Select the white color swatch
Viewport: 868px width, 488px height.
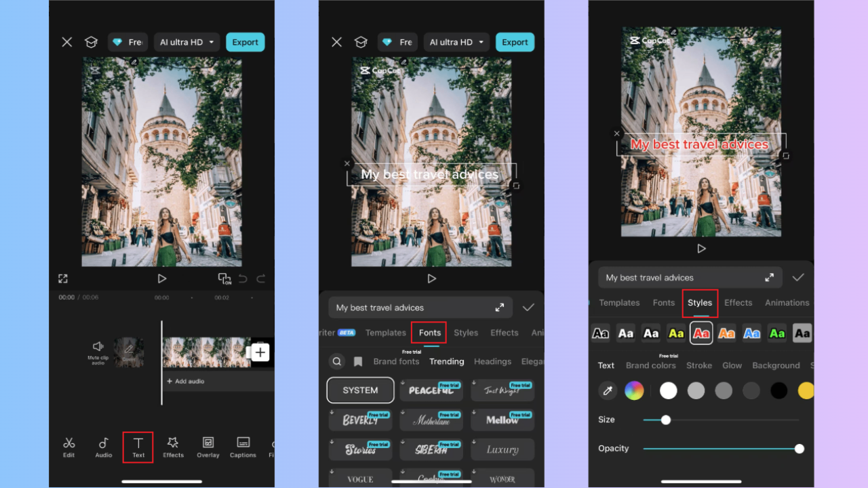[x=669, y=390]
